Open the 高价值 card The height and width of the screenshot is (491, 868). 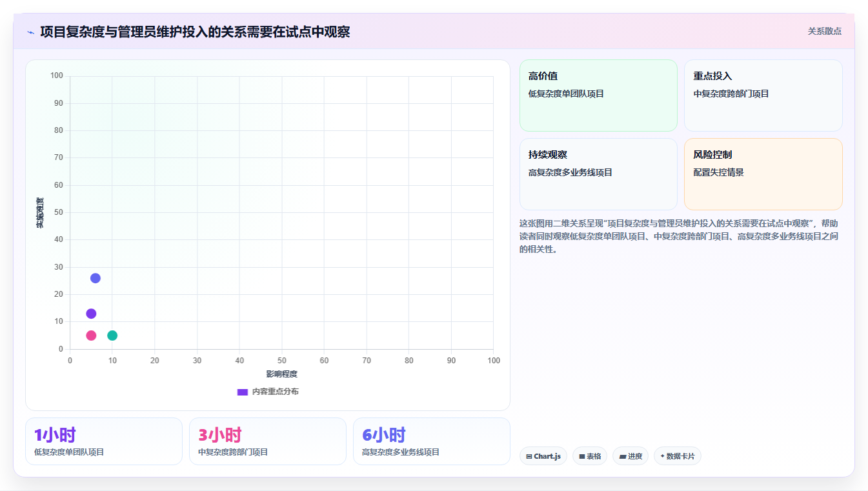(598, 95)
